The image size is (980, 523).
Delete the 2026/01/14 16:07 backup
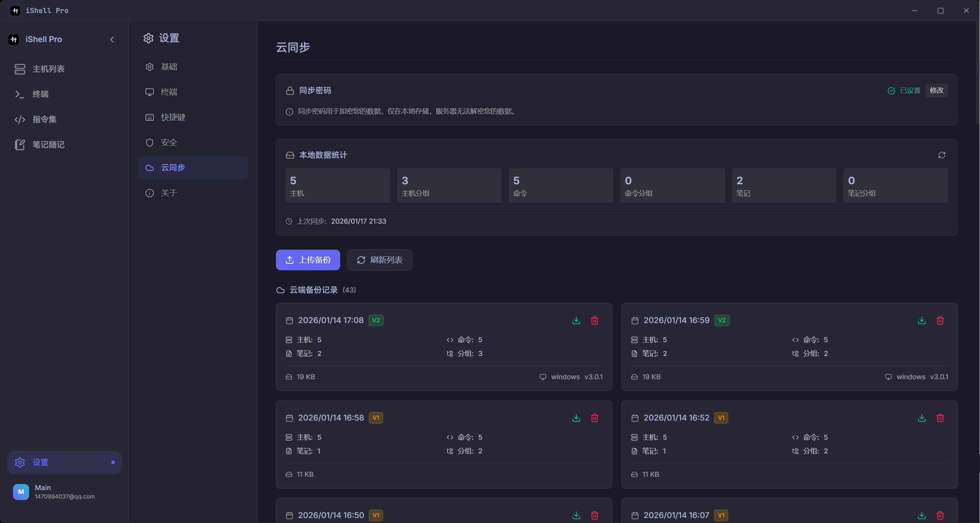(x=940, y=515)
